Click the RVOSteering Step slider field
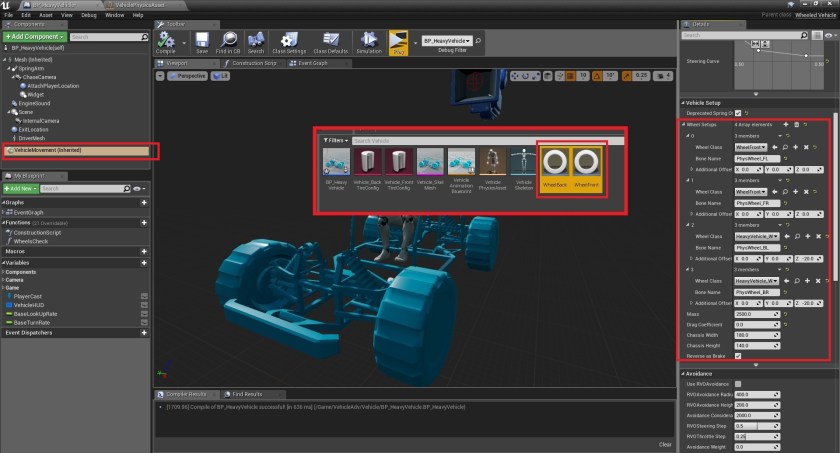 point(758,426)
